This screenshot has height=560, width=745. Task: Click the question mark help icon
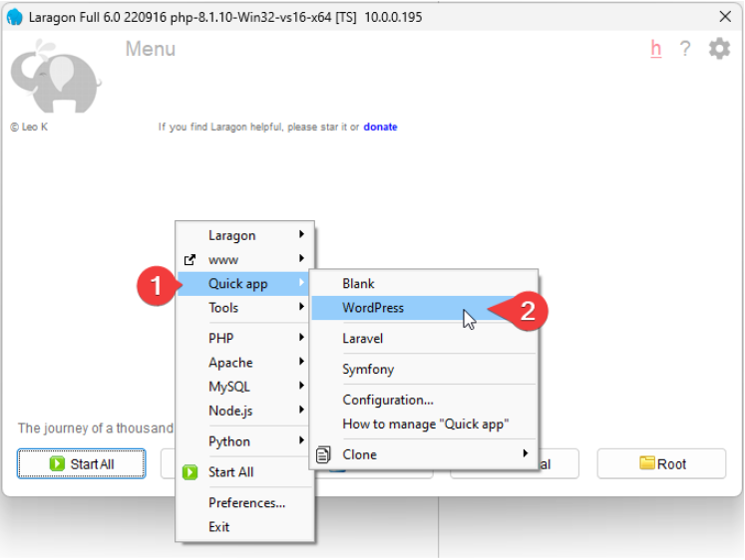pos(685,49)
